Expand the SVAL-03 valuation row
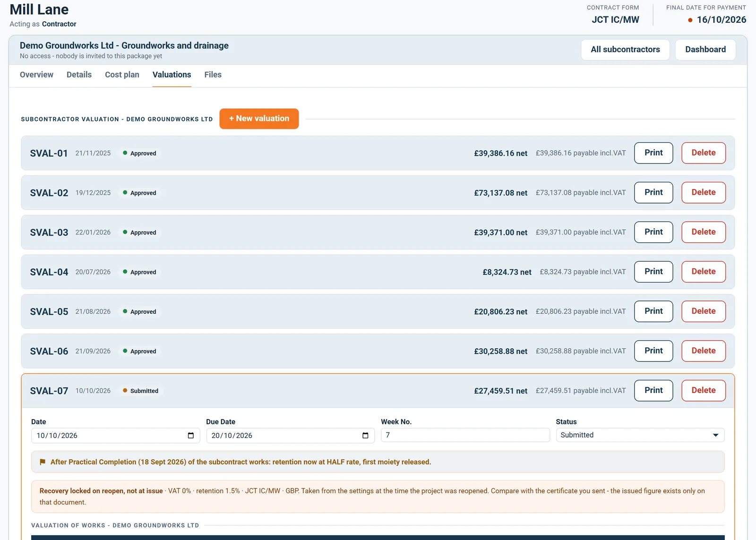This screenshot has width=756, height=540. [x=378, y=232]
